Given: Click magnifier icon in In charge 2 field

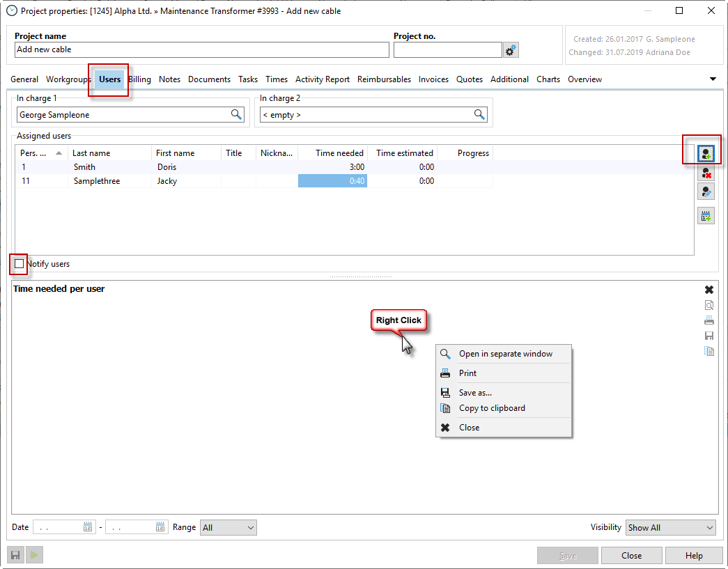Looking at the screenshot, I should click(479, 115).
